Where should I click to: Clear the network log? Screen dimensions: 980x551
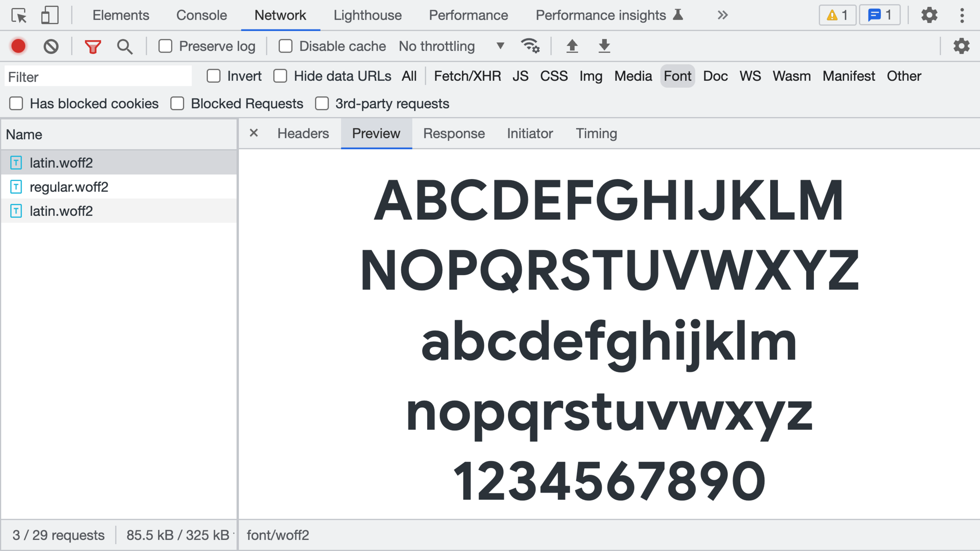tap(51, 46)
